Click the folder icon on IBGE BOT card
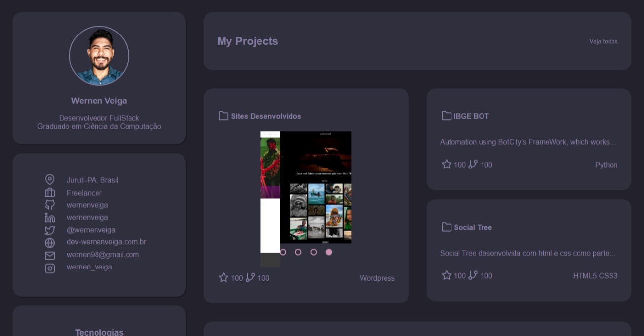Viewport: 644px width, 336px height. tap(447, 116)
